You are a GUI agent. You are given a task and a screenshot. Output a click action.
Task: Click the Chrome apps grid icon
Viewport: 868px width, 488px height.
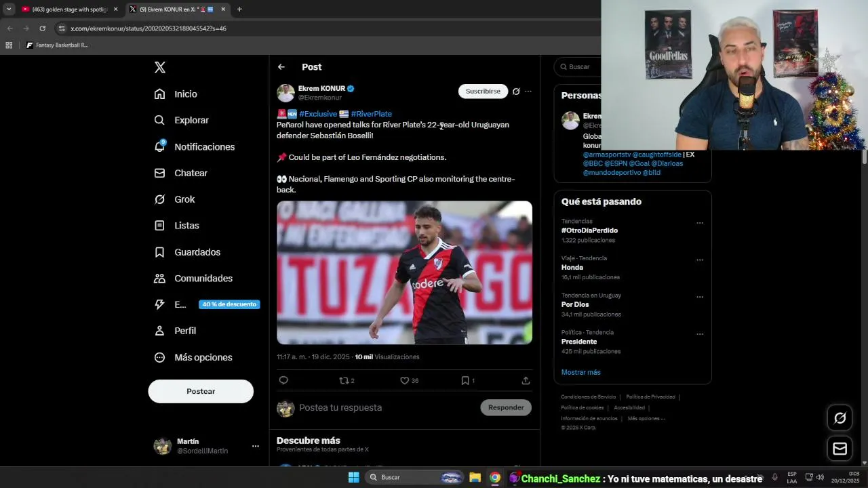pyautogui.click(x=9, y=45)
